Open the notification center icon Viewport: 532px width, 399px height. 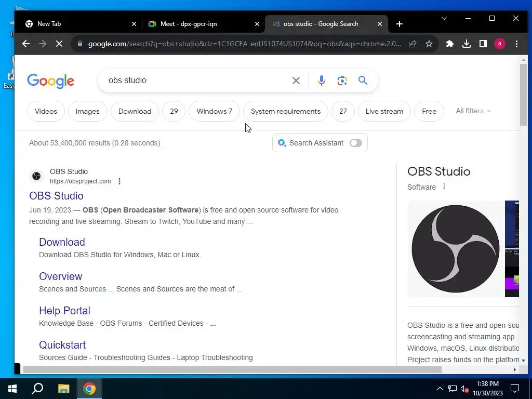click(x=515, y=389)
